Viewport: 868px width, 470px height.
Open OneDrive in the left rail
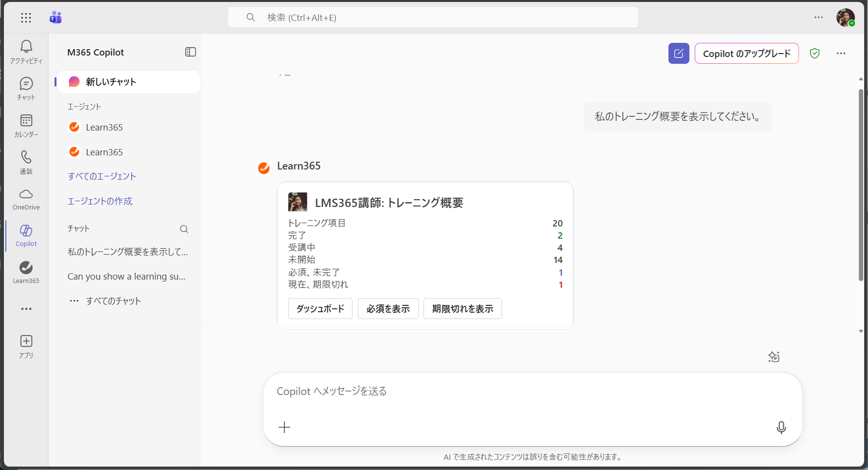click(x=26, y=199)
